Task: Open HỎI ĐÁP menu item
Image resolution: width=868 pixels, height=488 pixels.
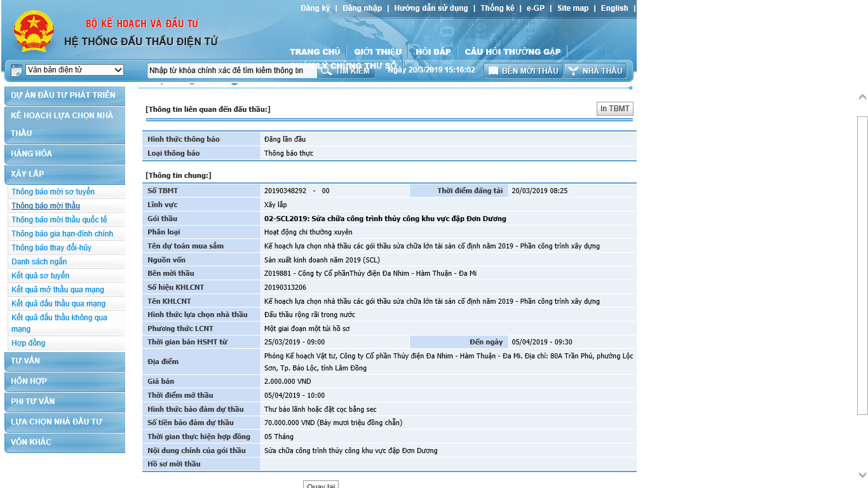Action: pos(433,51)
